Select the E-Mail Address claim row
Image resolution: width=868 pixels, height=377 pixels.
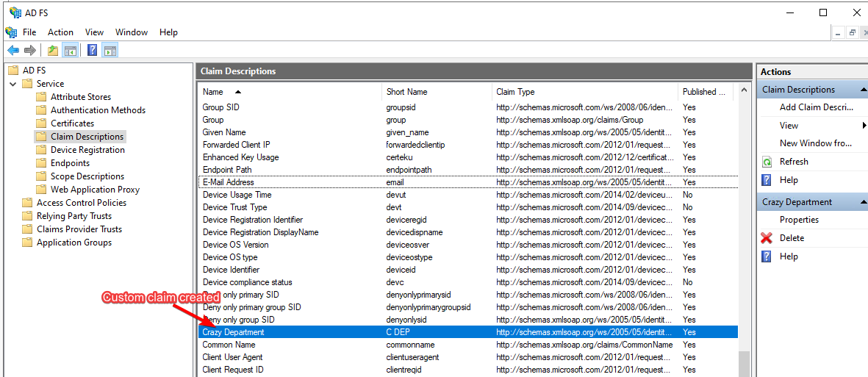tap(467, 182)
